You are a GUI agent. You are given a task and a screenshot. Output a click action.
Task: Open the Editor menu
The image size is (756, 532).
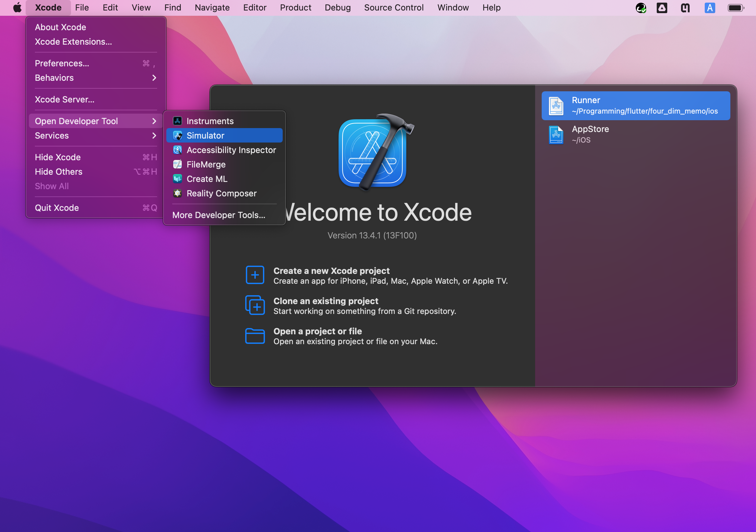tap(254, 8)
